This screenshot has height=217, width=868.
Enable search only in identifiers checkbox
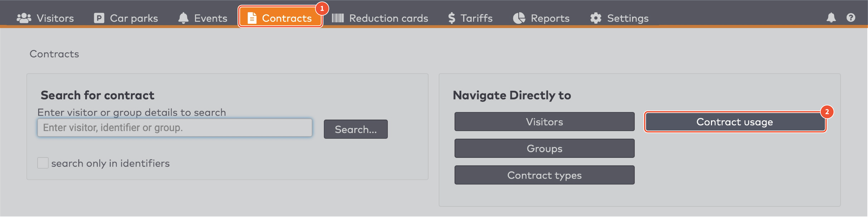tap(43, 163)
